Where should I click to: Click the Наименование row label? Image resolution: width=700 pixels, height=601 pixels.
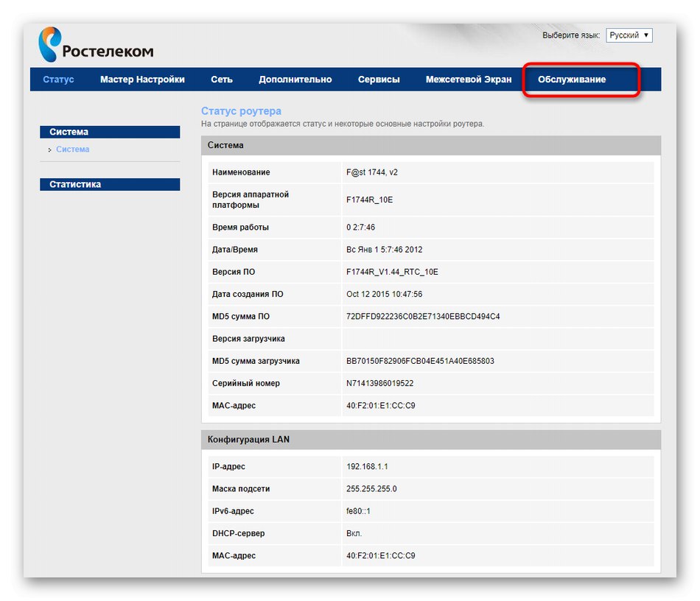pyautogui.click(x=241, y=172)
